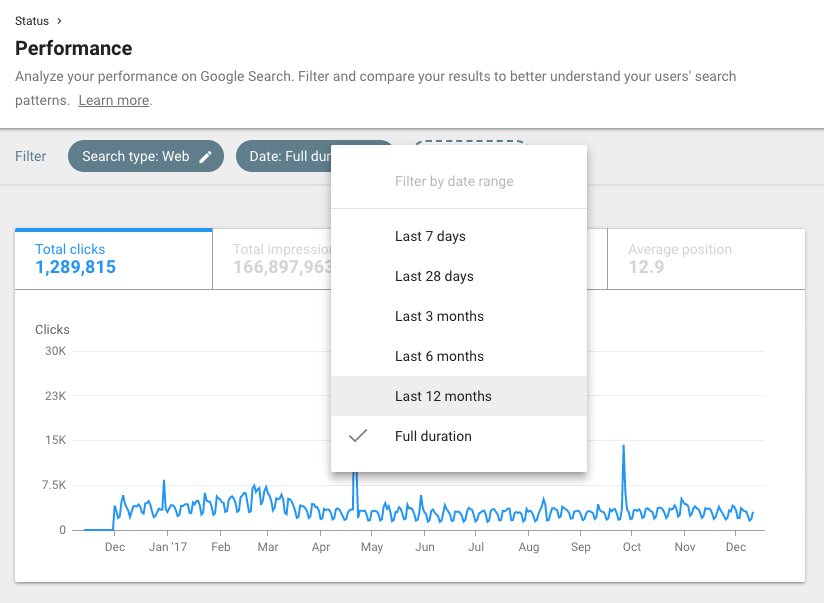Click the Jan '17 x-axis label

[x=168, y=547]
